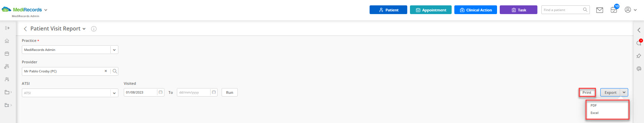Open the Visited start date calendar picker
This screenshot has height=123, width=644.
point(161,92)
